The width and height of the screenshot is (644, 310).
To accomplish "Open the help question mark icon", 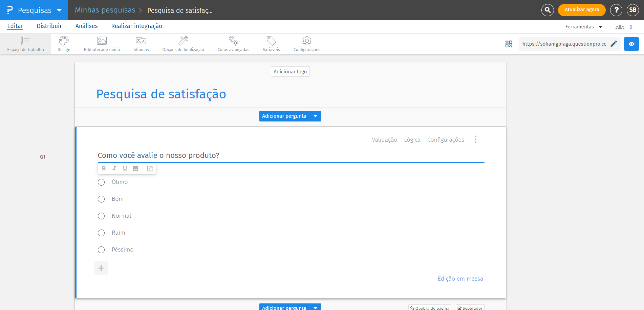I will (x=616, y=10).
